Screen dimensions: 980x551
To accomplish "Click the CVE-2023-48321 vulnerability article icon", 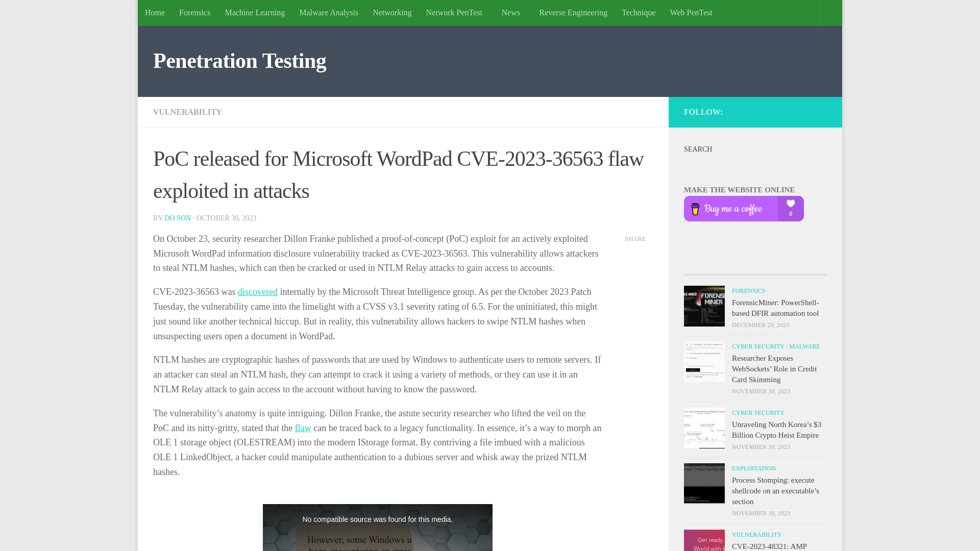I will point(704,540).
